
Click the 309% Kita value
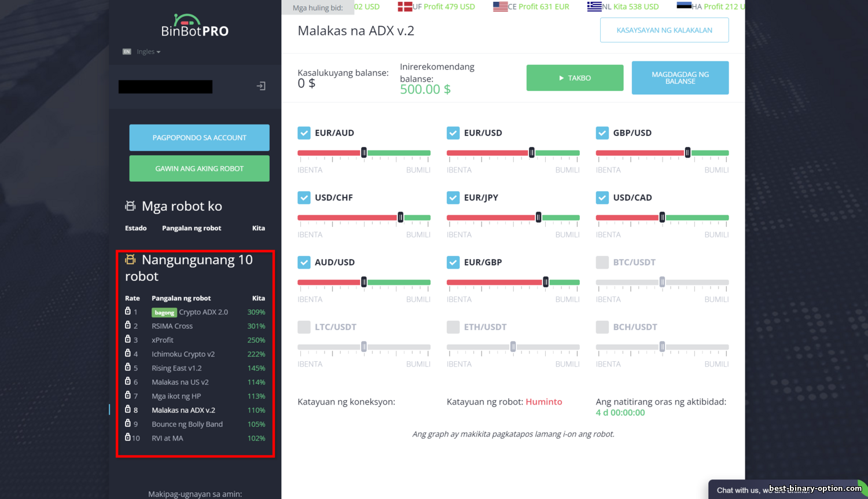[x=256, y=312]
